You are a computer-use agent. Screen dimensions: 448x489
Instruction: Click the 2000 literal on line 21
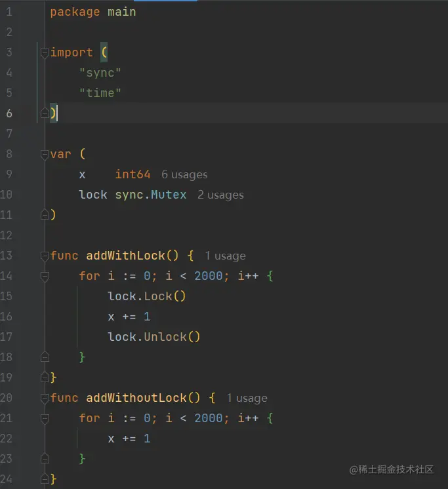(x=209, y=418)
